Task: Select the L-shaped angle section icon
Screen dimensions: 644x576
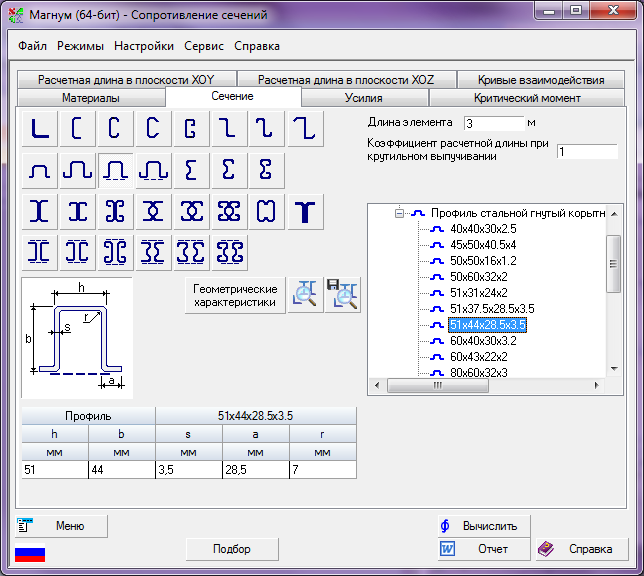Action: (x=39, y=129)
